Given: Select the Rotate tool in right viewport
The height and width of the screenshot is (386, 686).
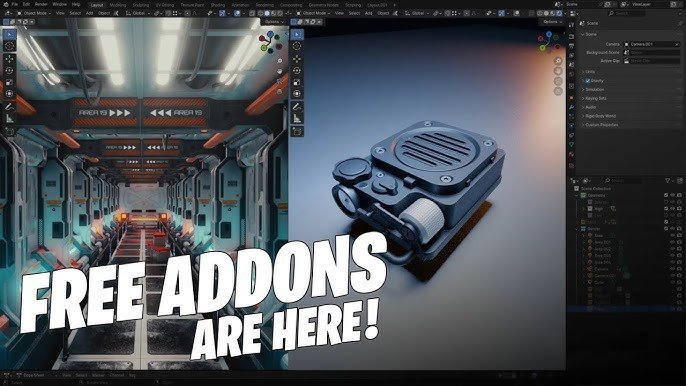Looking at the screenshot, I should coord(297,70).
